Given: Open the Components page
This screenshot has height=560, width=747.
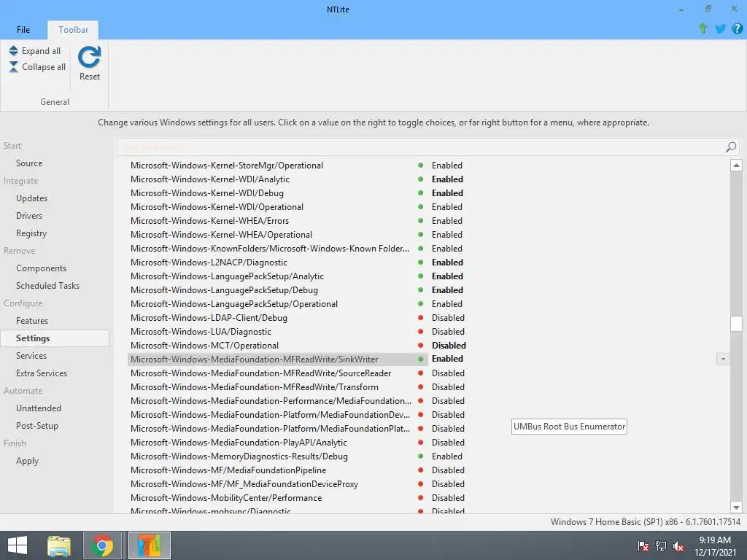Looking at the screenshot, I should pyautogui.click(x=41, y=268).
